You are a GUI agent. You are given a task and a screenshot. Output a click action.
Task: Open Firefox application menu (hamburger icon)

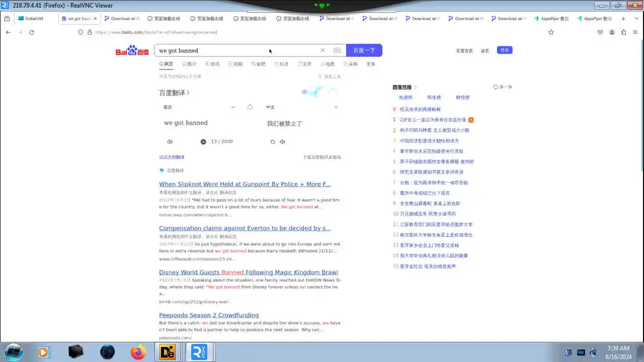click(x=635, y=32)
